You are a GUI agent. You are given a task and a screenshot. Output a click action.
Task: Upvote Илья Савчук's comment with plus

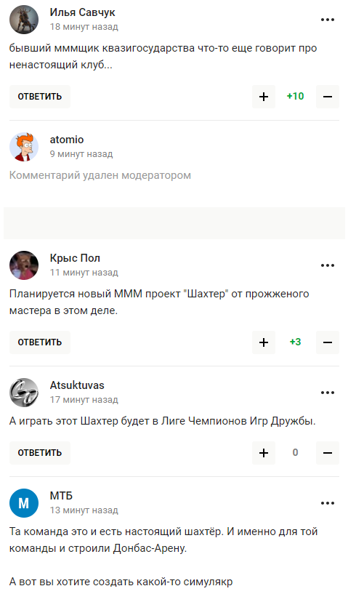264,97
